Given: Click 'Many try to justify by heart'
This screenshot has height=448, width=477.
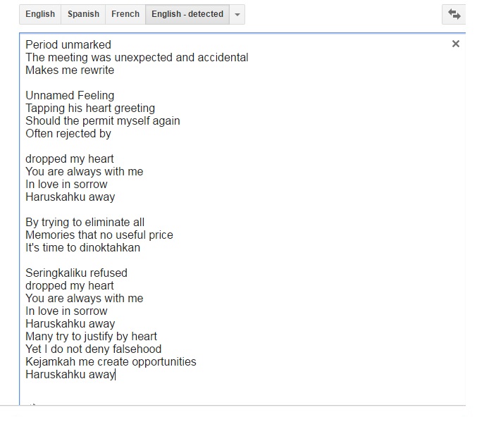Looking at the screenshot, I should pos(91,337).
